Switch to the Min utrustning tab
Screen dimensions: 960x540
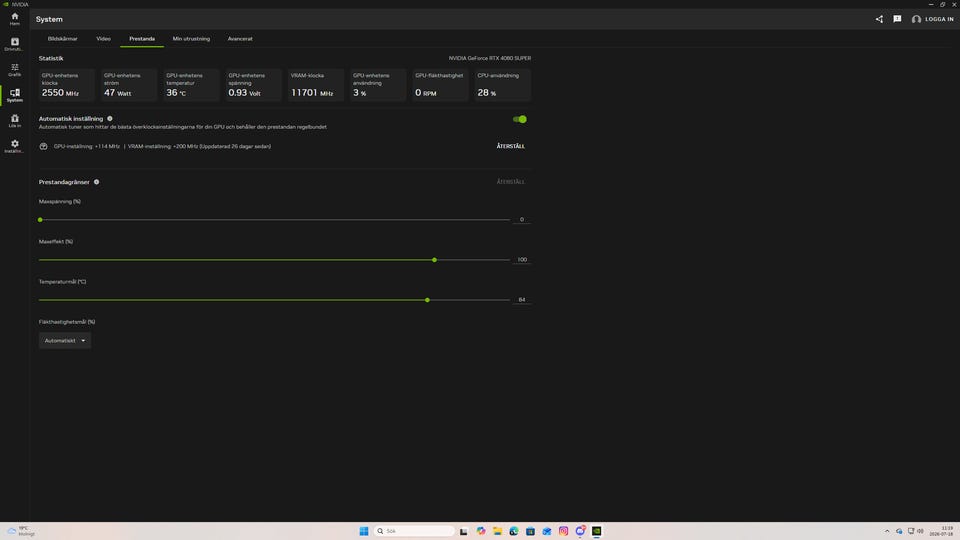[x=191, y=39]
